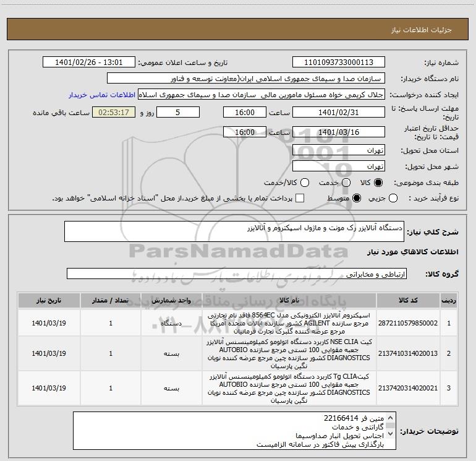Click delivery city field تهران
Viewport: 476px width, 461px height.
tap(339, 166)
